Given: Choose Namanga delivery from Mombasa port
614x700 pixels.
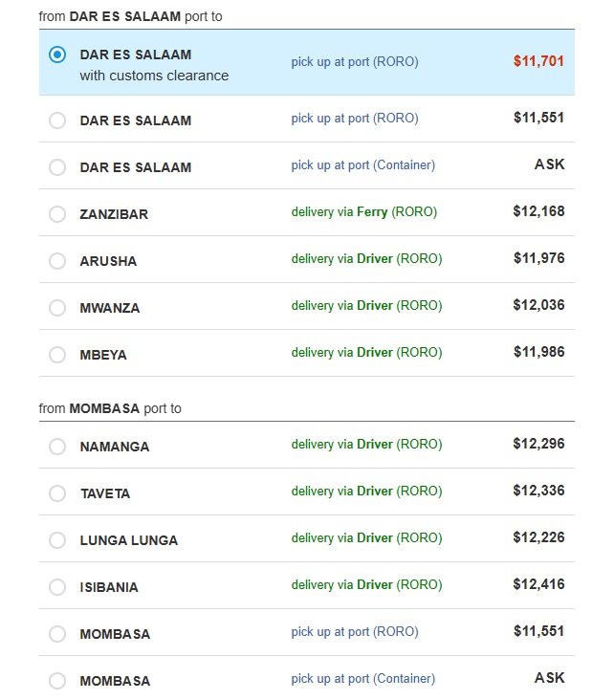Looking at the screenshot, I should pos(57,447).
